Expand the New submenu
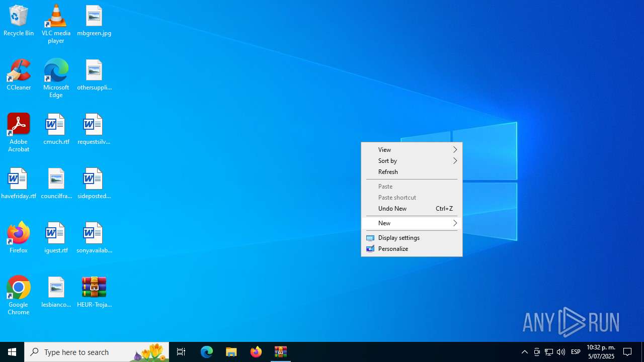The image size is (644, 362). click(x=412, y=223)
